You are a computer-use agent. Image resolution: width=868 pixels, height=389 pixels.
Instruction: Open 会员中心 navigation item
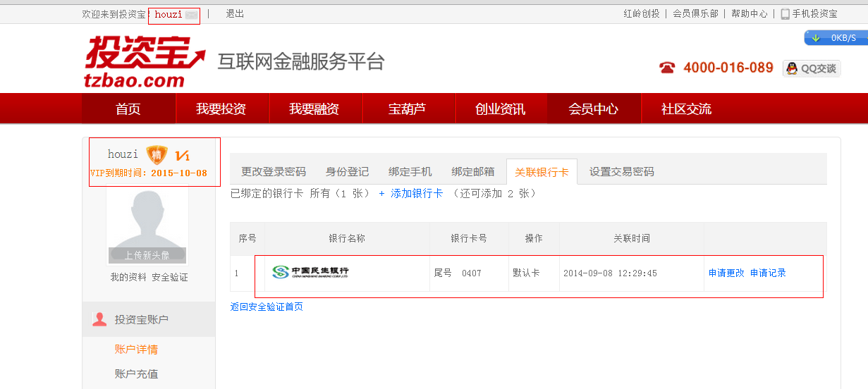click(x=594, y=109)
